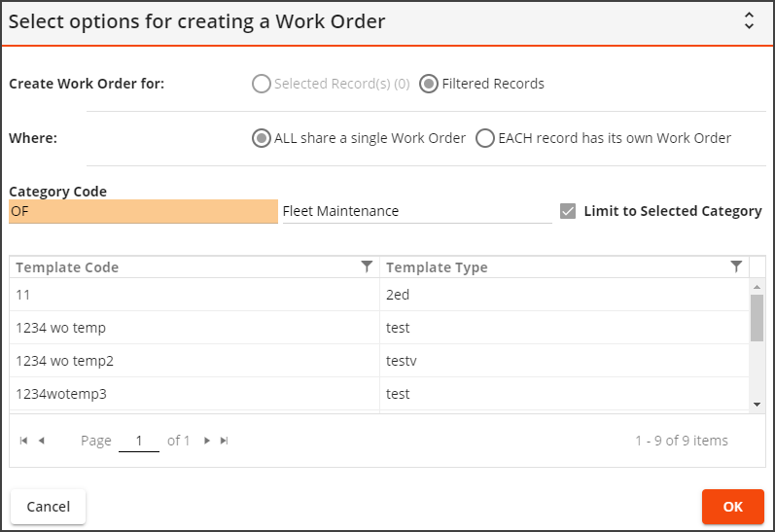Click the test type cell for 1234 wo temp
The image size is (775, 532).
(x=564, y=328)
